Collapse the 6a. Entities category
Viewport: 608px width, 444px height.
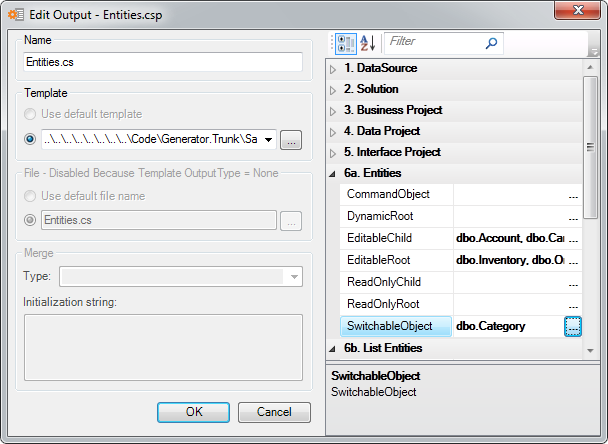point(333,174)
